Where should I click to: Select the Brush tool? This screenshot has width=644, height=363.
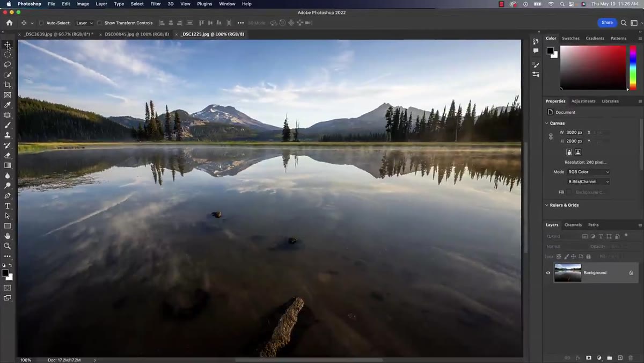pyautogui.click(x=8, y=125)
